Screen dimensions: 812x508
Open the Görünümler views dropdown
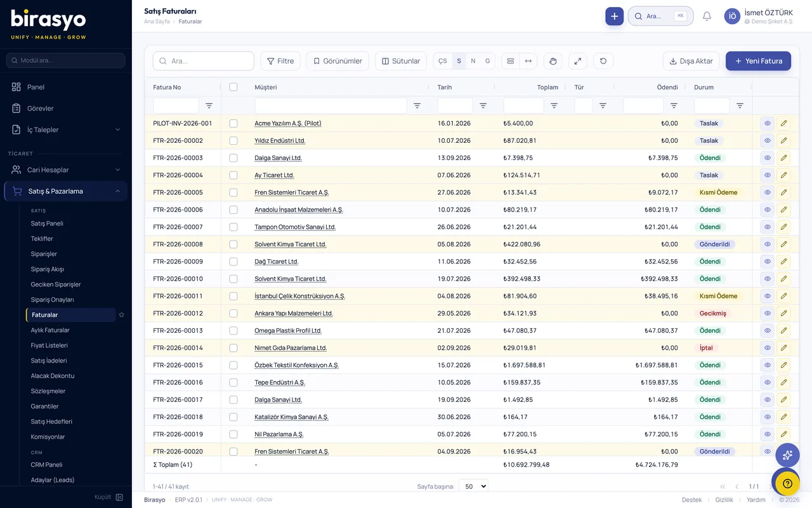pyautogui.click(x=337, y=61)
